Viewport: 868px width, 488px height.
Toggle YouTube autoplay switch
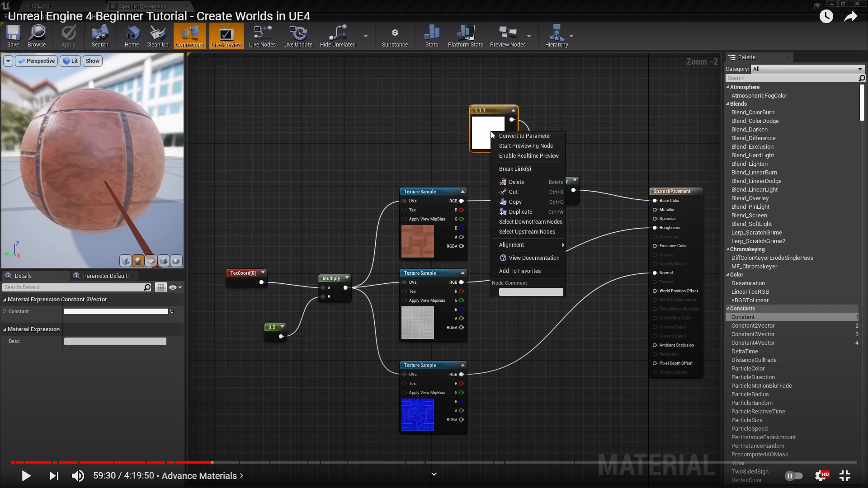pos(793,476)
